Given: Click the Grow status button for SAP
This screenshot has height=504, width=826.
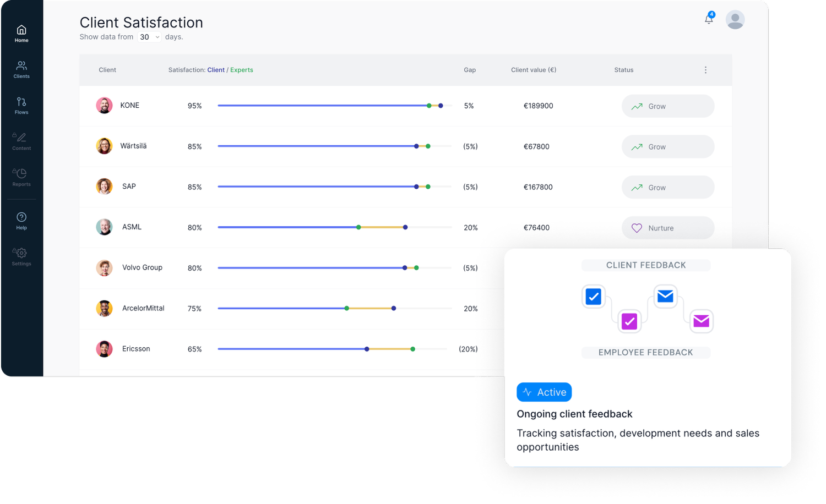Looking at the screenshot, I should tap(668, 187).
